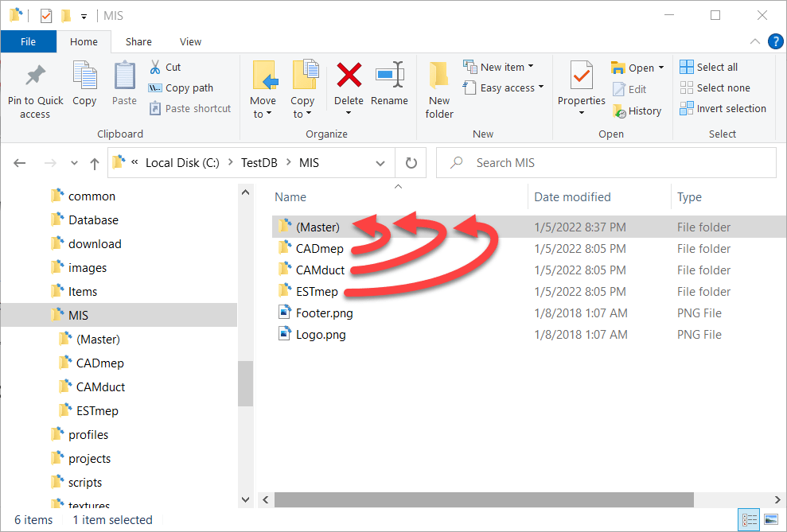Click Select all button
This screenshot has width=787, height=532.
click(x=709, y=67)
